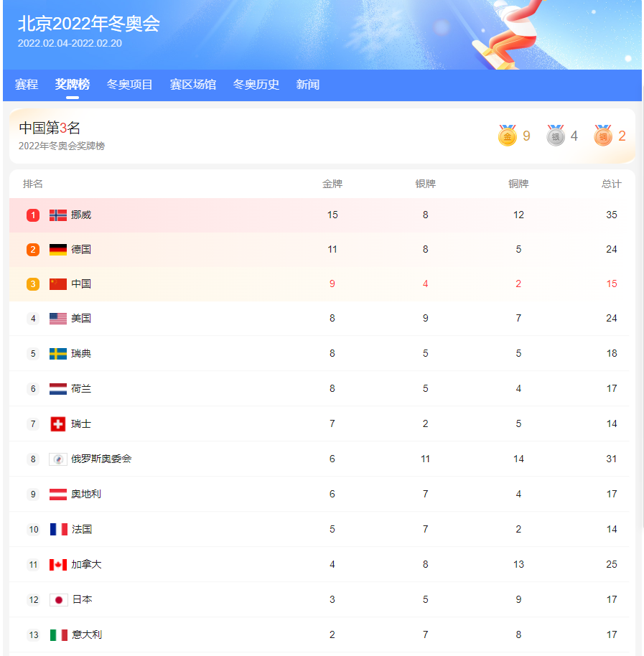Click the Norway flag icon

tap(57, 215)
